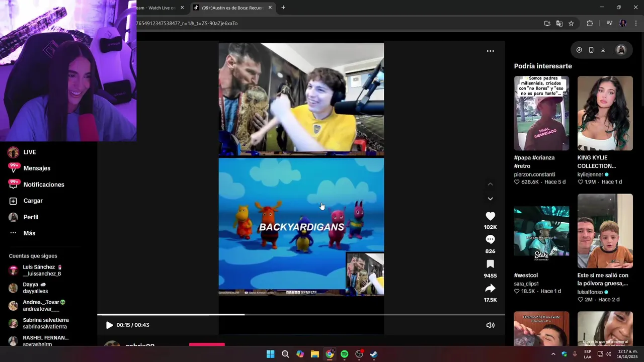Viewport: 644px width, 362px height.
Task: Click the browser address bar URL
Action: tap(187, 23)
